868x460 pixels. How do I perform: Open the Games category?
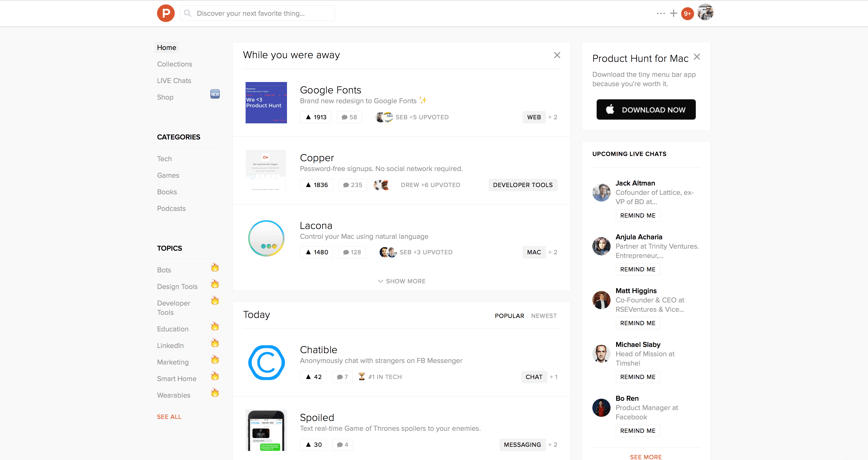168,175
